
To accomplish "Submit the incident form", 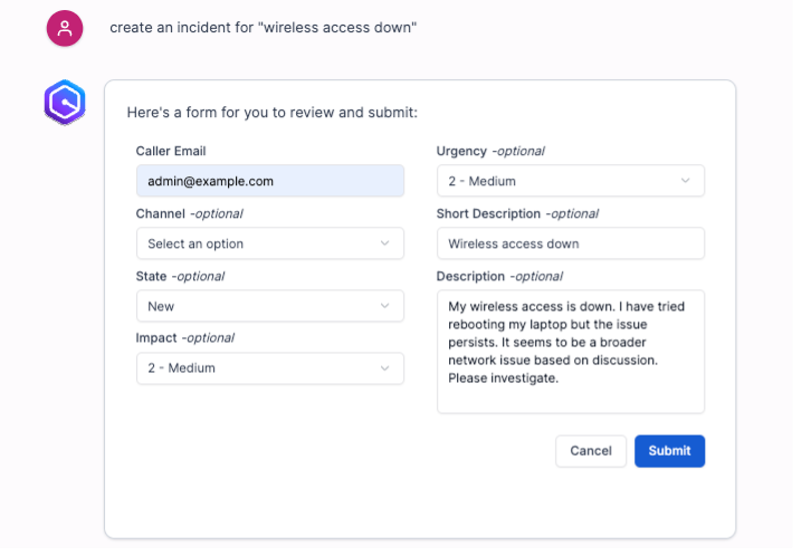I will tap(670, 451).
